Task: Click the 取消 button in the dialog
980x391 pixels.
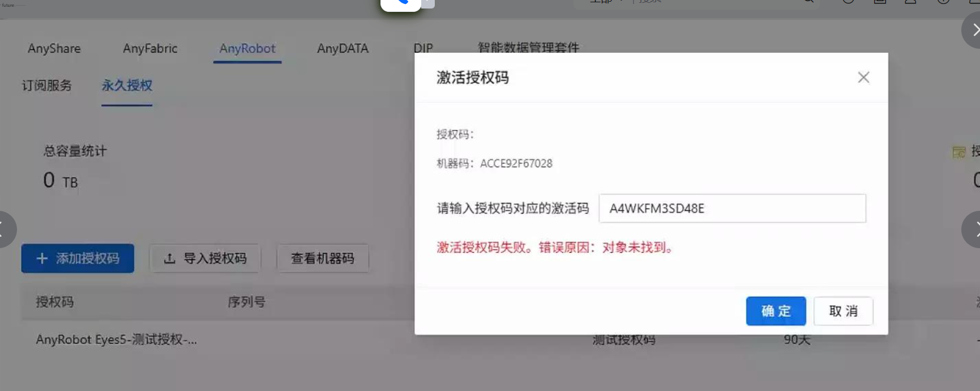Action: [843, 311]
